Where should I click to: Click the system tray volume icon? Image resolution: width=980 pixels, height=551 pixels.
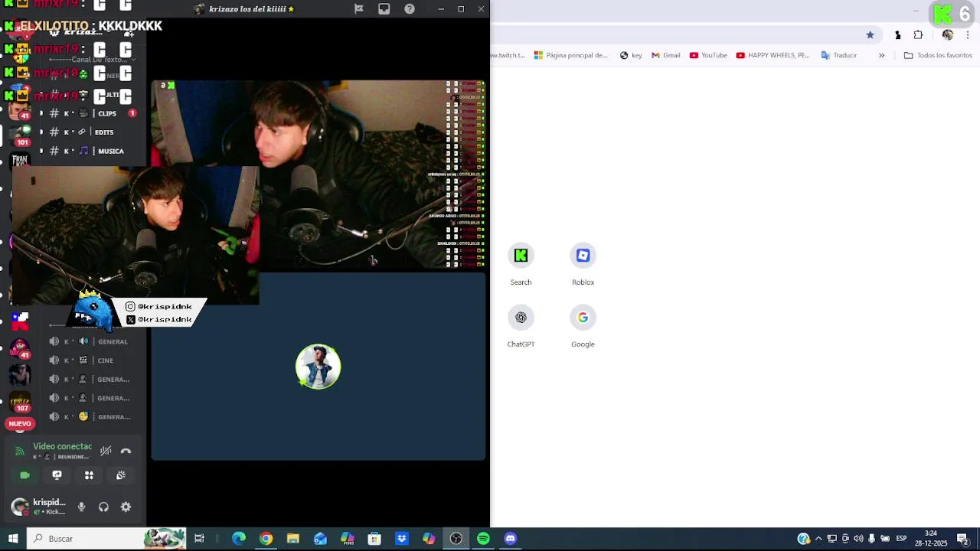click(858, 539)
